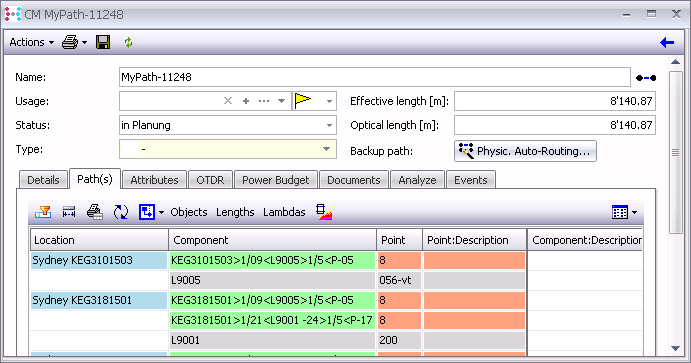Print the path list via printer icon
This screenshot has height=363, width=691.
pyautogui.click(x=94, y=212)
